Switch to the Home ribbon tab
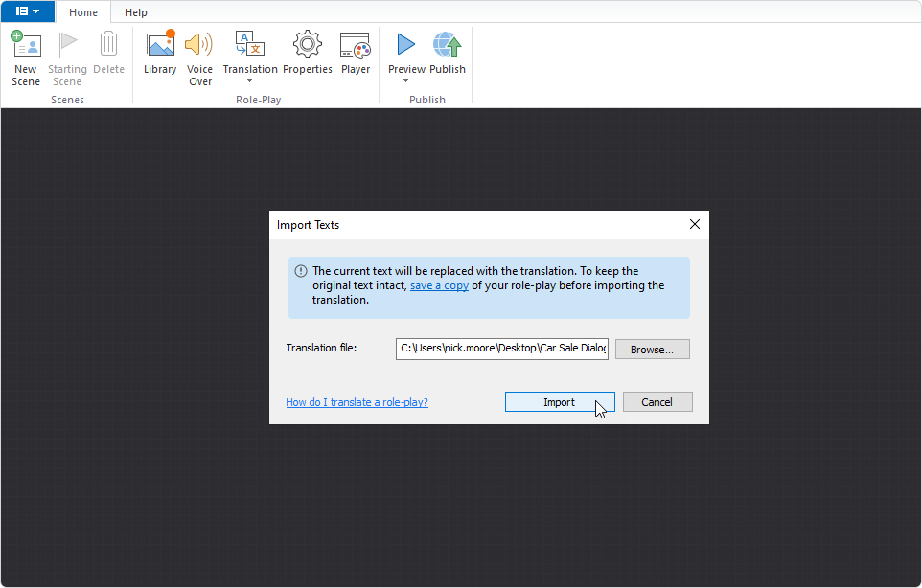Viewport: 922px width, 588px height. (x=83, y=12)
